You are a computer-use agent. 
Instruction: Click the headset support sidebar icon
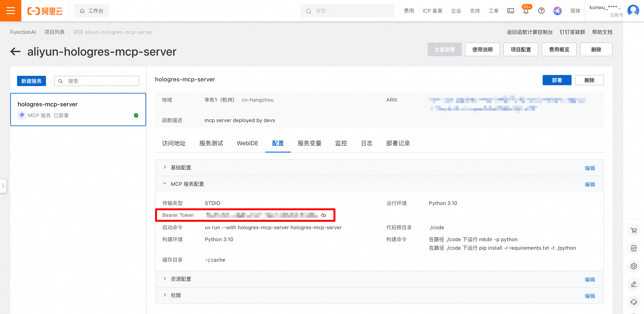coord(634,302)
